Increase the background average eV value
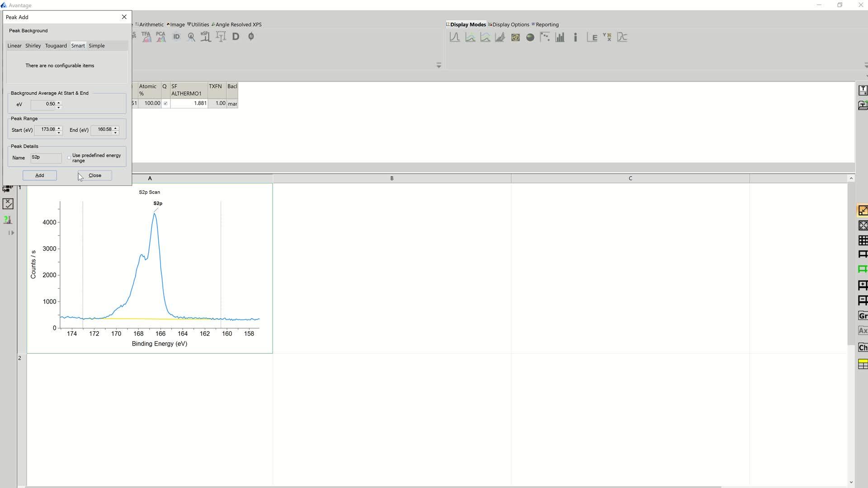The height and width of the screenshot is (488, 868). [59, 102]
